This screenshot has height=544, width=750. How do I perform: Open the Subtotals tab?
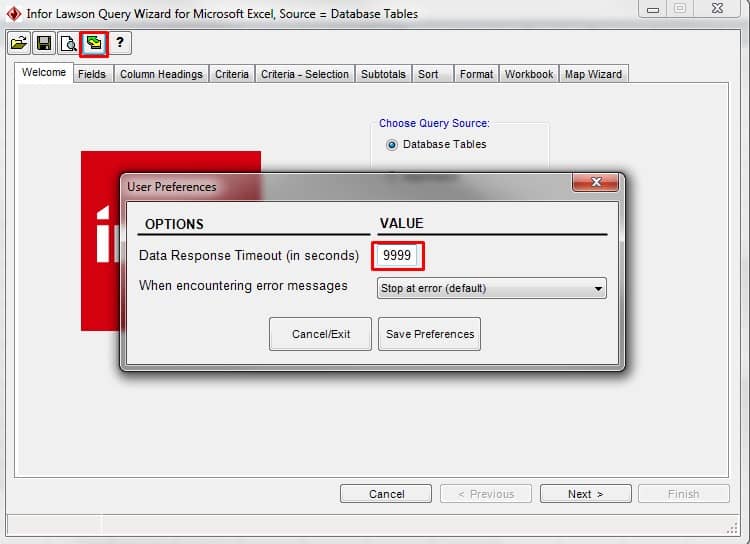pyautogui.click(x=383, y=74)
